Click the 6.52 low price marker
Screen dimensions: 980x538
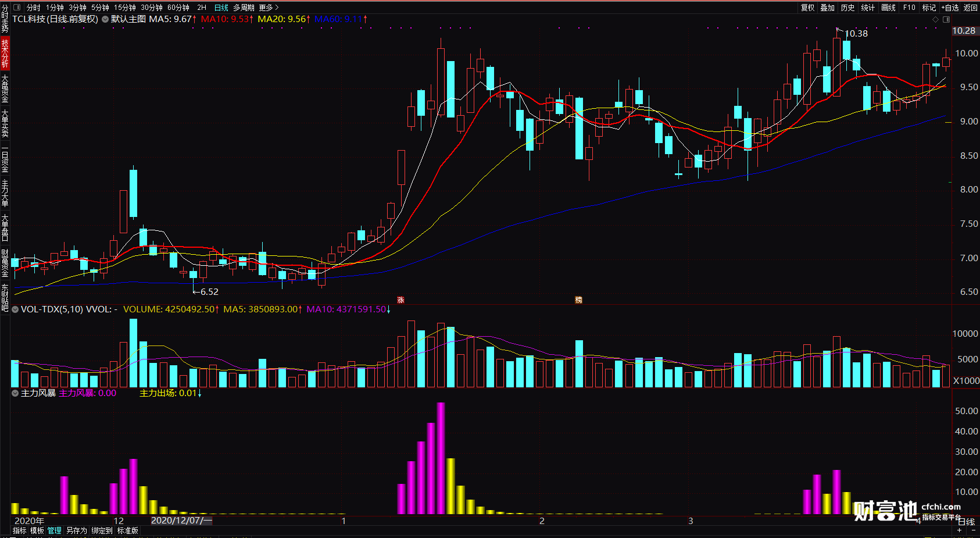click(x=209, y=292)
